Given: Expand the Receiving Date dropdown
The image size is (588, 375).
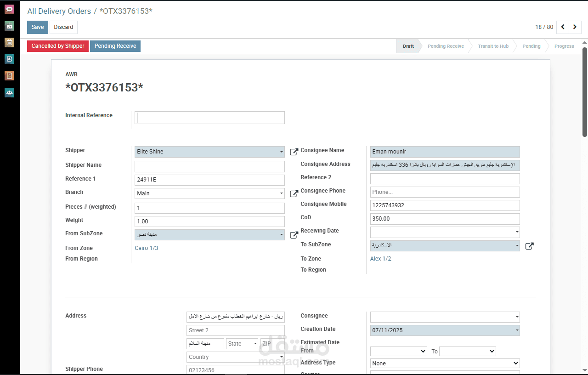Looking at the screenshot, I should pyautogui.click(x=517, y=232).
